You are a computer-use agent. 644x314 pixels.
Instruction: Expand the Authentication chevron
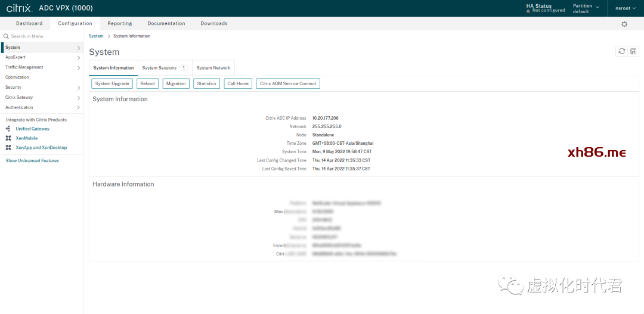click(x=79, y=107)
